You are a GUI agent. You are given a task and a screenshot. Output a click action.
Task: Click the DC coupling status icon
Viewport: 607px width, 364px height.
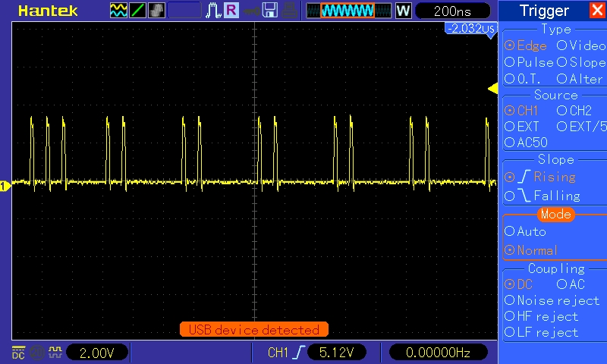tap(18, 352)
